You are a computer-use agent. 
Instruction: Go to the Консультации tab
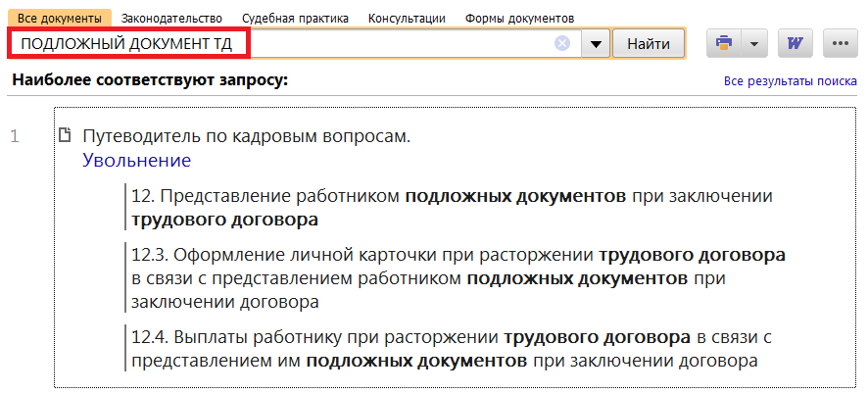coord(407,19)
